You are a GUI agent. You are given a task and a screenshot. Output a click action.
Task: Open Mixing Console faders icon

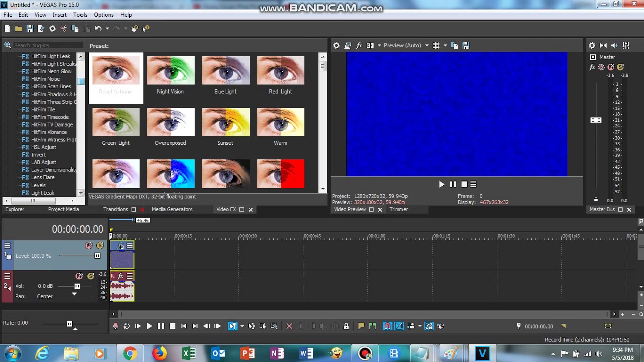[626, 45]
